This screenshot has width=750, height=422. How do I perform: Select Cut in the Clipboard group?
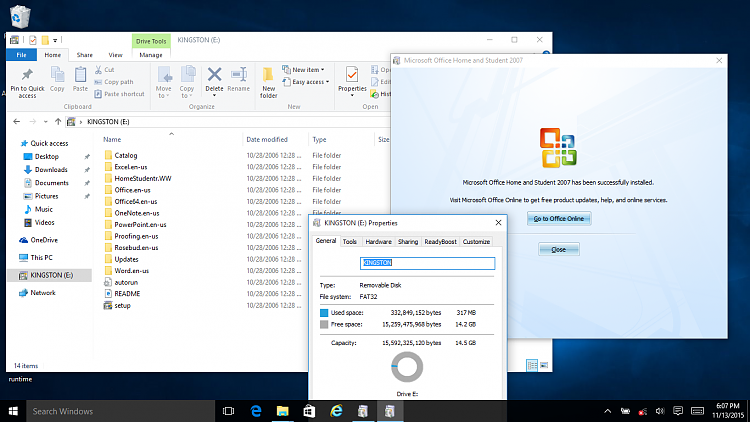pyautogui.click(x=105, y=70)
